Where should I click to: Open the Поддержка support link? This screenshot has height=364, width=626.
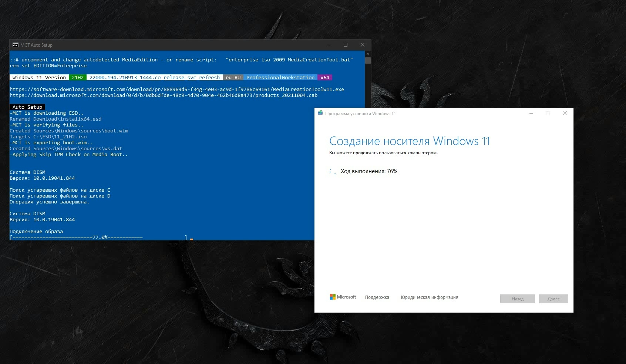(377, 297)
